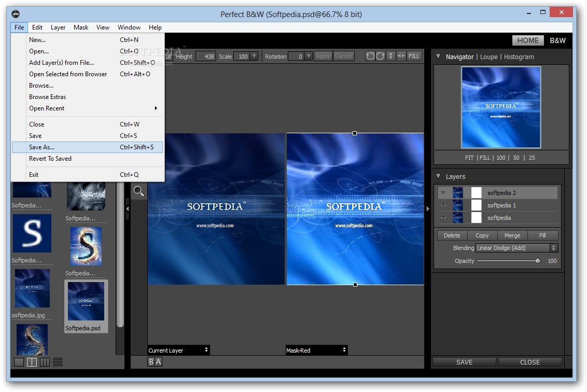This screenshot has width=587, height=392.
Task: Click image thumbnail of softpedia 2 layer
Action: (x=458, y=193)
